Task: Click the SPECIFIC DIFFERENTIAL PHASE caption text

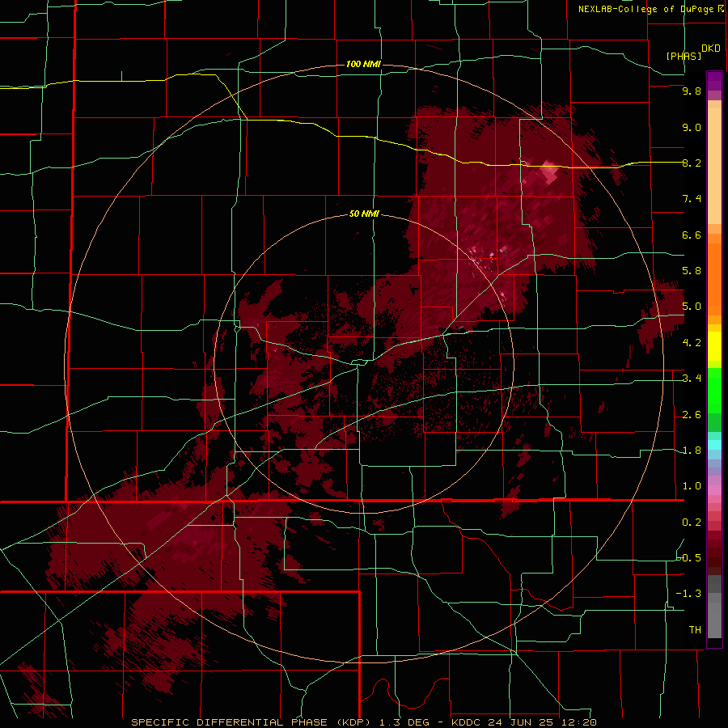Action: click(228, 722)
